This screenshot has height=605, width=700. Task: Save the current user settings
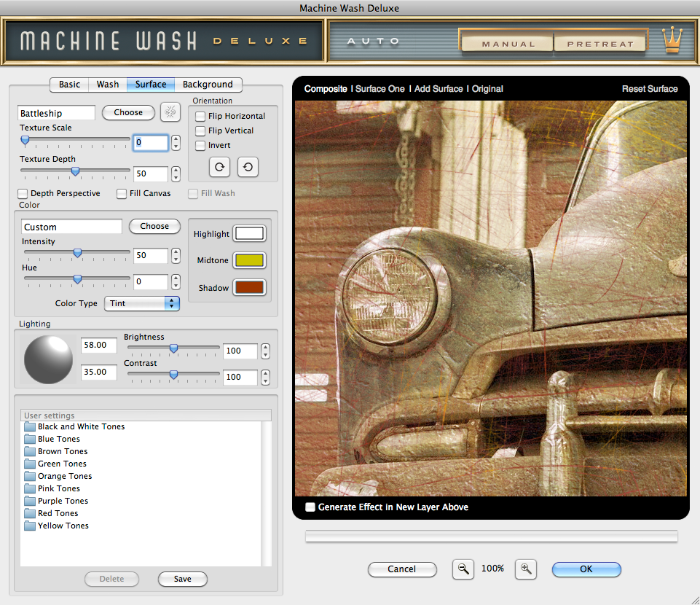pos(183,579)
